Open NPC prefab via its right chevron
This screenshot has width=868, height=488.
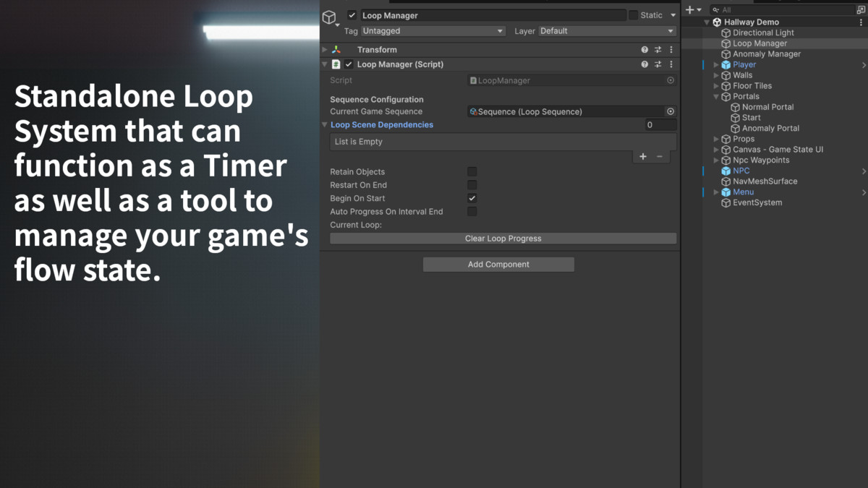pos(864,171)
